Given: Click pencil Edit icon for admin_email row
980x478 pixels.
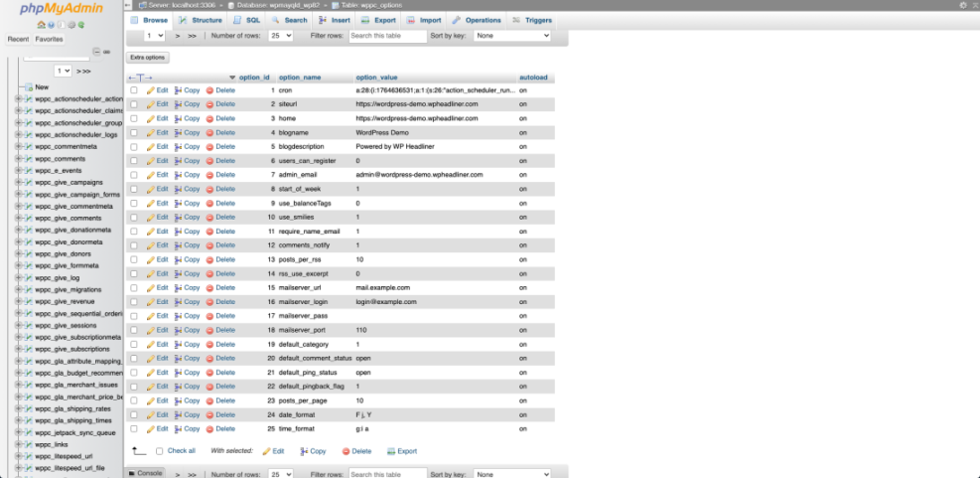Looking at the screenshot, I should point(151,175).
